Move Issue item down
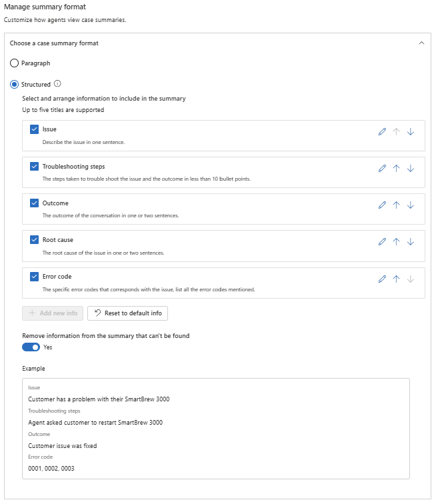 (410, 132)
